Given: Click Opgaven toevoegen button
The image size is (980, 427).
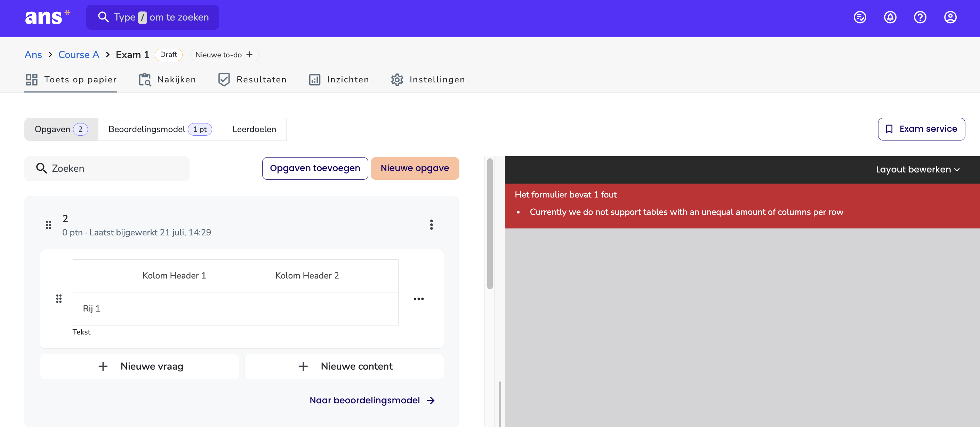Looking at the screenshot, I should click(x=315, y=168).
